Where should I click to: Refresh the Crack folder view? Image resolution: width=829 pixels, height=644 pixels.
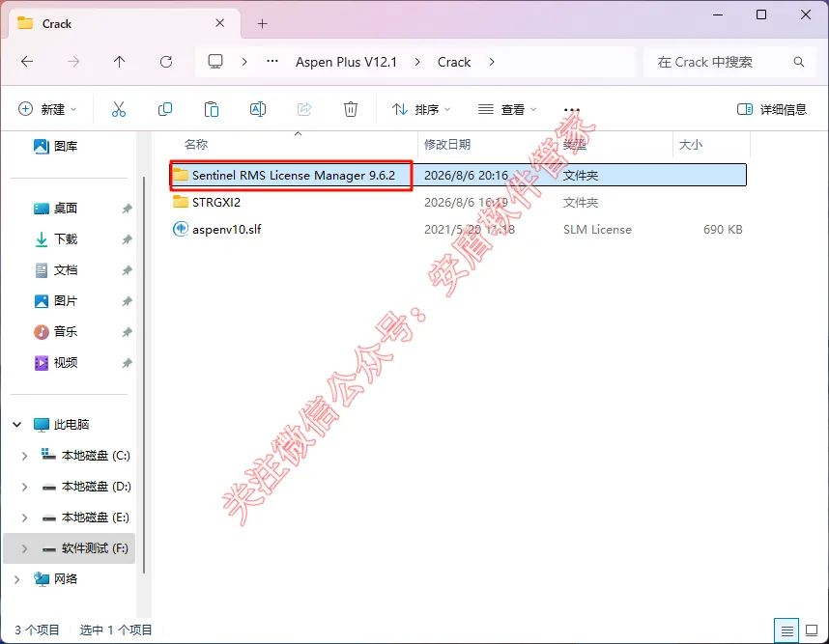pos(166,62)
